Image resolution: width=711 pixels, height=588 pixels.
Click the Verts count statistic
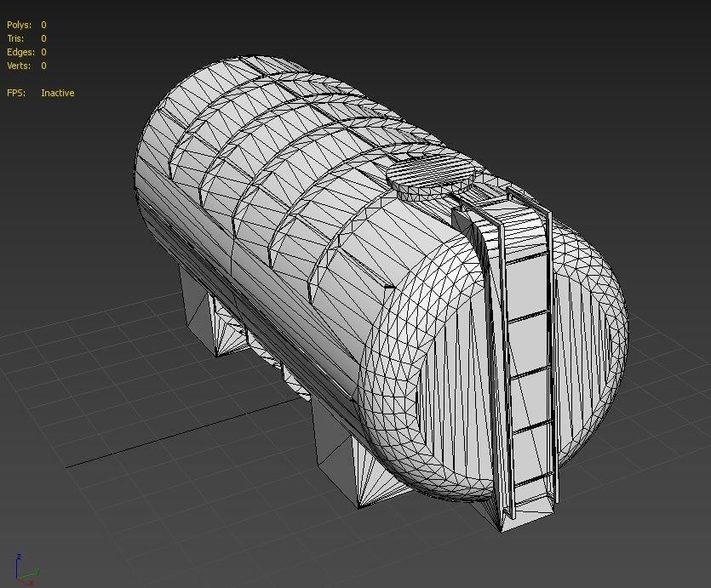26,66
